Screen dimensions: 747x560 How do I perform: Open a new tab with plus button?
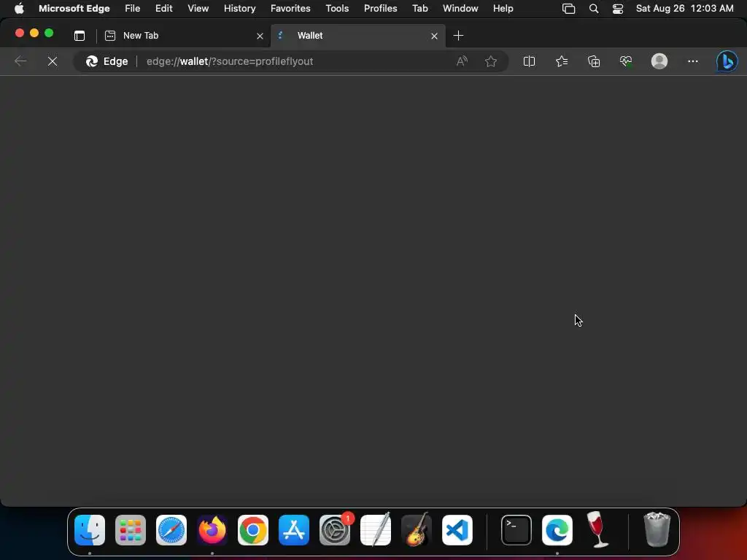[x=458, y=36]
